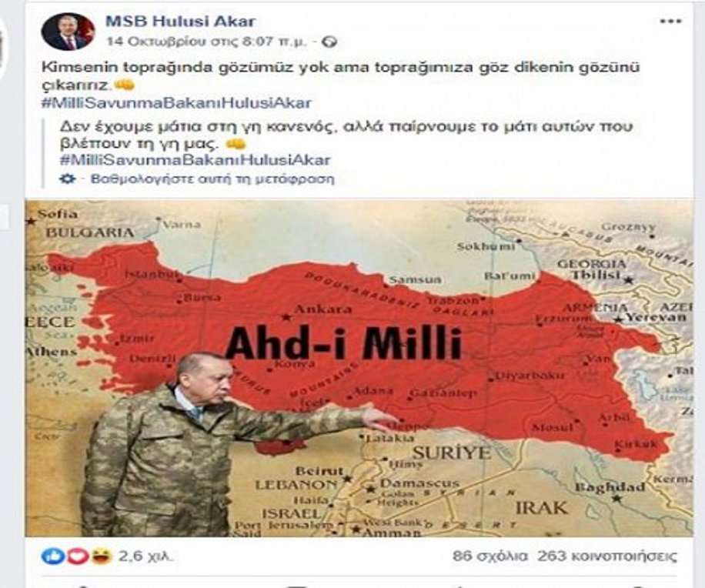The image size is (705, 588).
Task: Click the public globe privacy icon
Action: coord(331,42)
